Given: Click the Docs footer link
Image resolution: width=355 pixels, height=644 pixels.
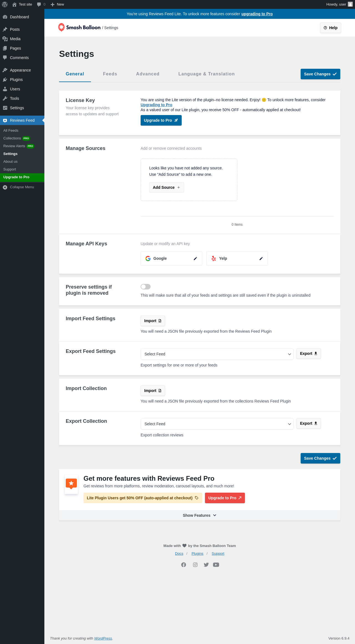Looking at the screenshot, I should coord(179,554).
